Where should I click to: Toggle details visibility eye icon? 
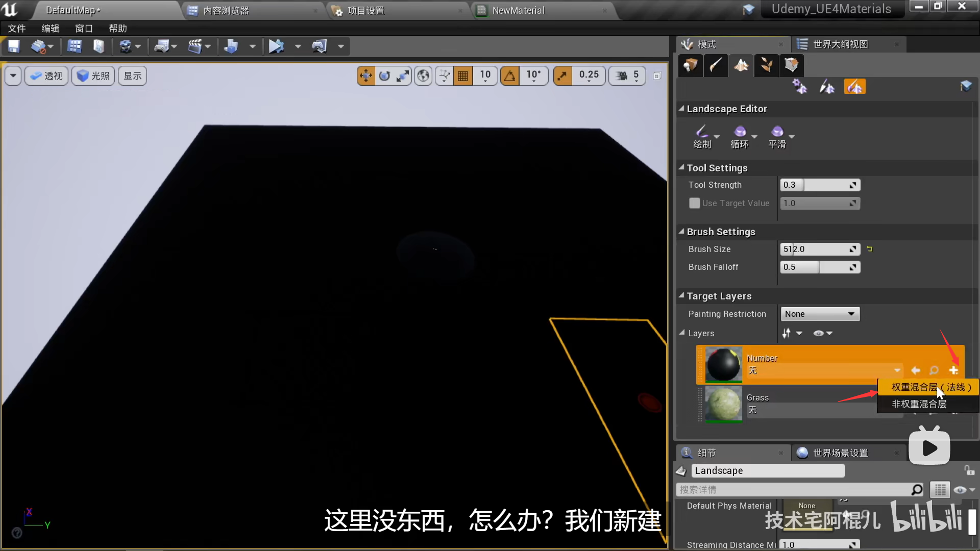964,490
